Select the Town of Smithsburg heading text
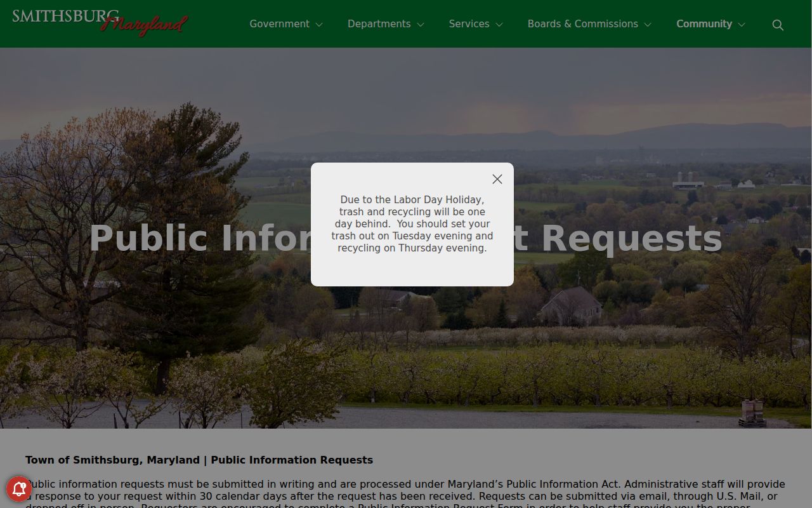The height and width of the screenshot is (508, 812). pos(199,460)
